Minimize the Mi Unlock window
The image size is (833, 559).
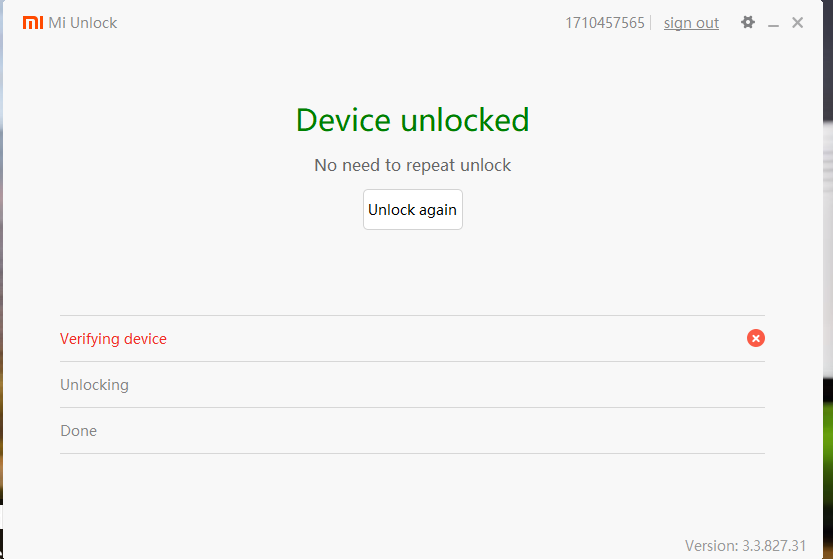(773, 23)
